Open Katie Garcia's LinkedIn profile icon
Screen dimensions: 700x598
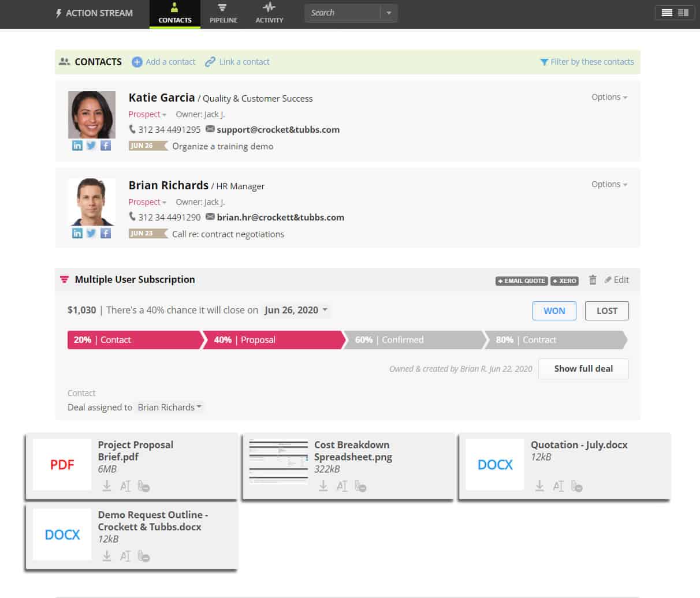tap(77, 145)
